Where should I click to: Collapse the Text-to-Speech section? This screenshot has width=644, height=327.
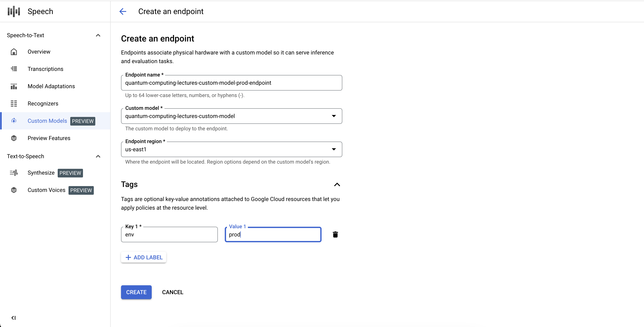coord(99,156)
